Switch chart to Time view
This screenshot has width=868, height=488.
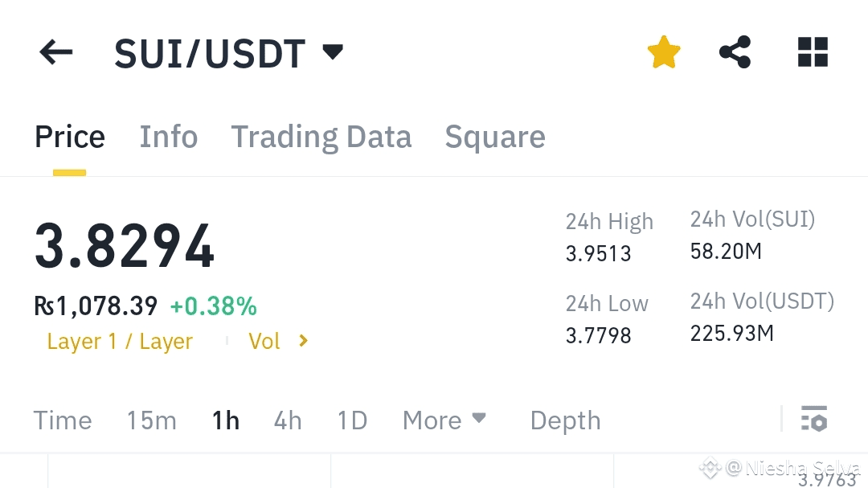coord(63,420)
